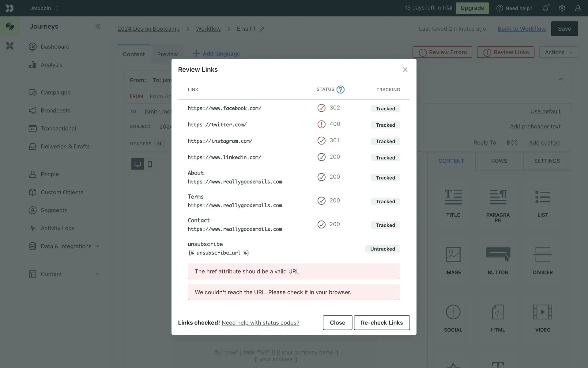Open Need help with status codes link
588x368 pixels.
[x=260, y=323]
